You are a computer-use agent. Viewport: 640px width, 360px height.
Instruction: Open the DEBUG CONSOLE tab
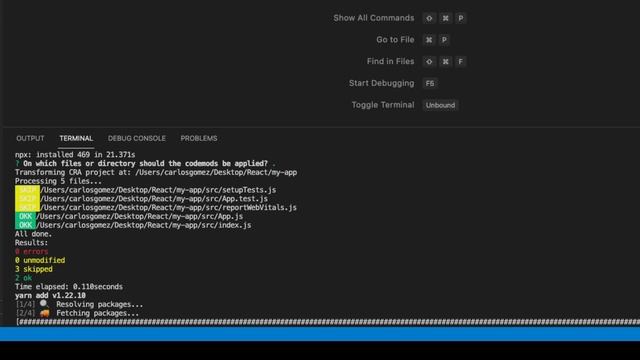[x=137, y=138]
